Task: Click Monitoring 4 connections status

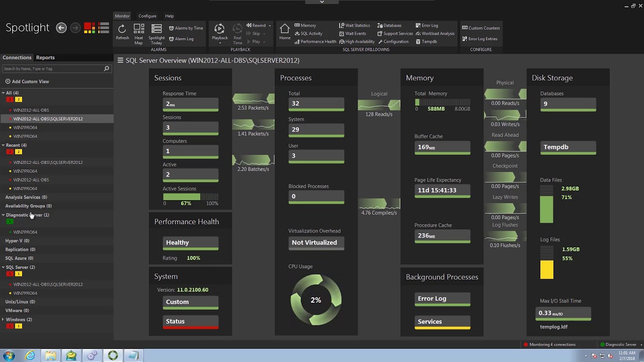Action: (549, 345)
